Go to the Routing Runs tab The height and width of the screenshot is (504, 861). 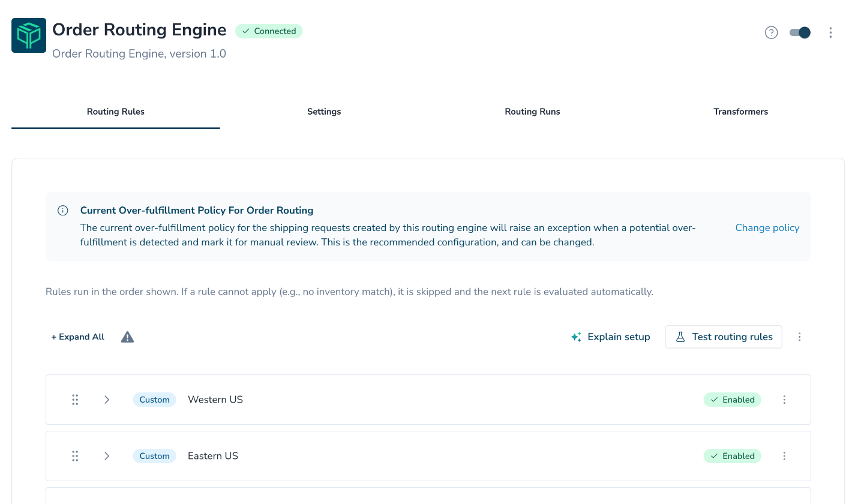(x=532, y=112)
